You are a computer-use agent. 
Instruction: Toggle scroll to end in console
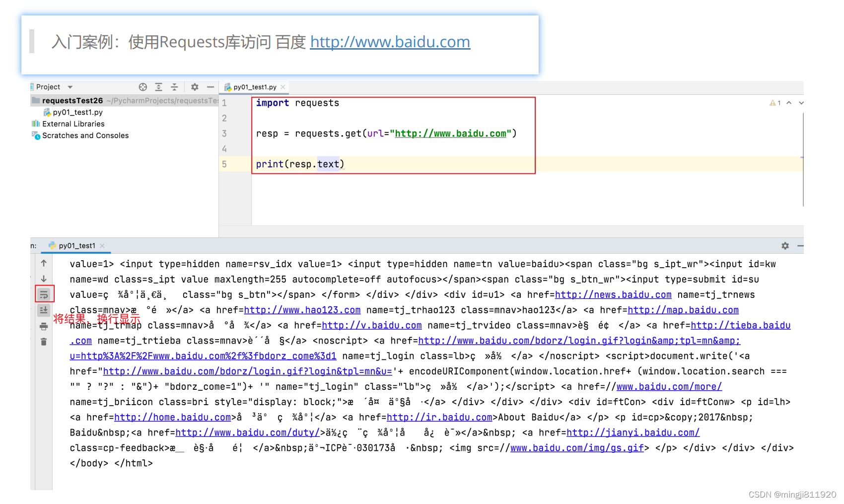[x=44, y=310]
